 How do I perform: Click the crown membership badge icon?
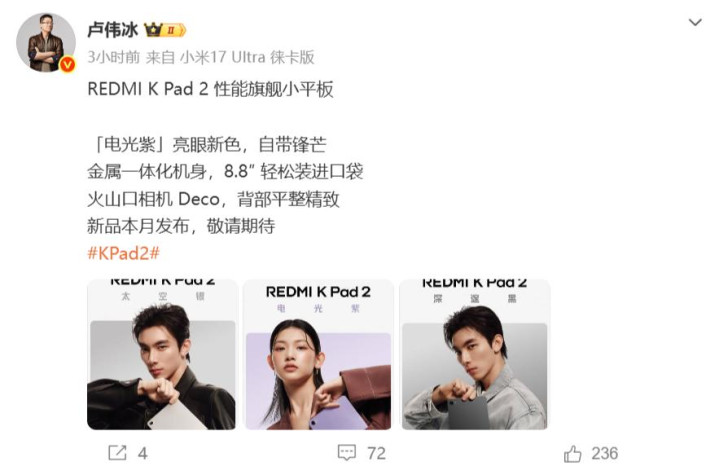153,30
